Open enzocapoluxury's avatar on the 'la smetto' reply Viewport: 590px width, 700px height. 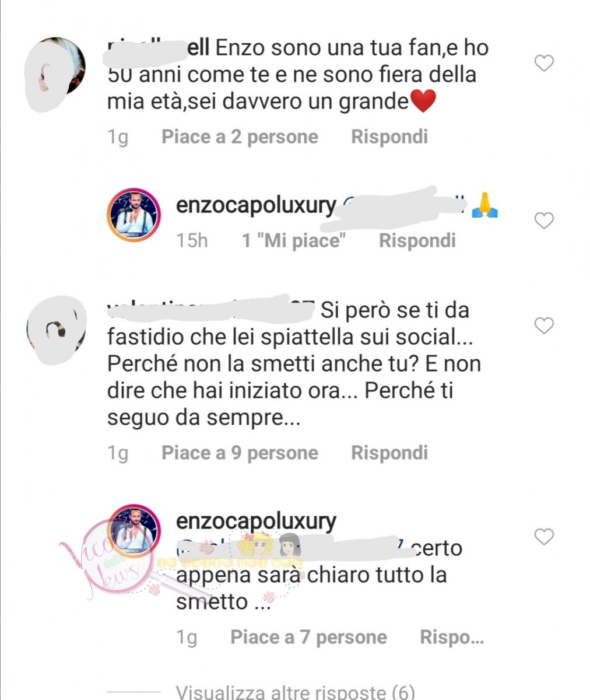tap(134, 531)
